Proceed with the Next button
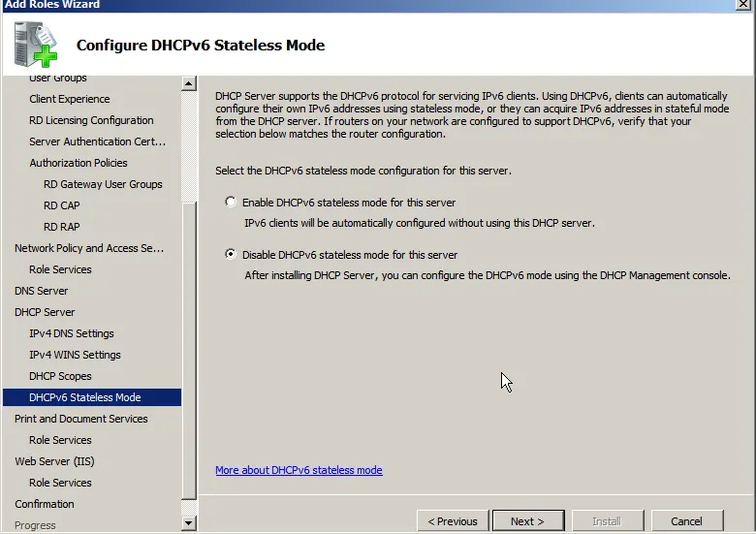 (x=527, y=520)
